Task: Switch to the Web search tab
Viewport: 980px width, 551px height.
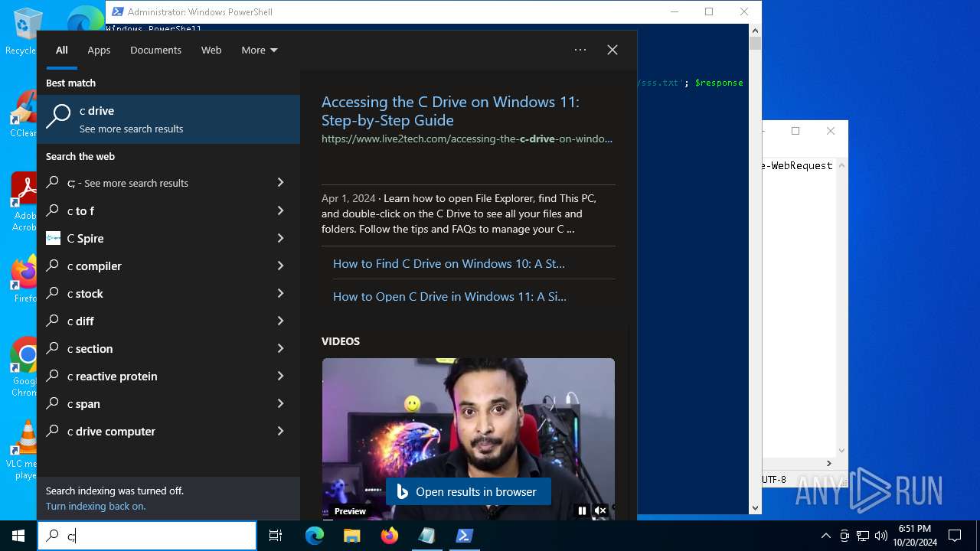Action: coord(211,50)
